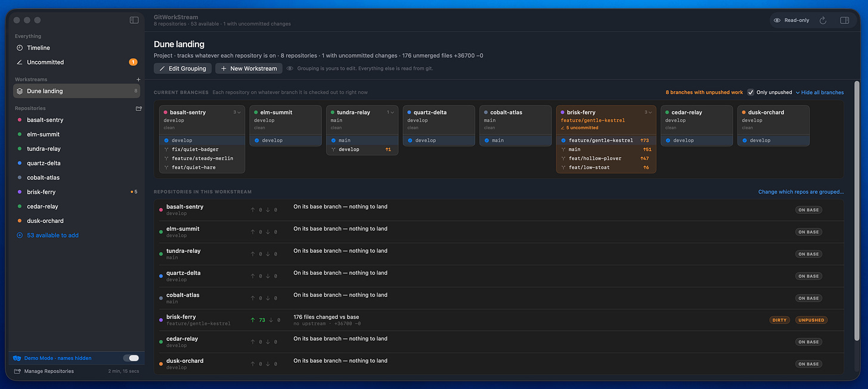The height and width of the screenshot is (389, 868).
Task: Click the Edit Grouping button
Action: tap(183, 69)
